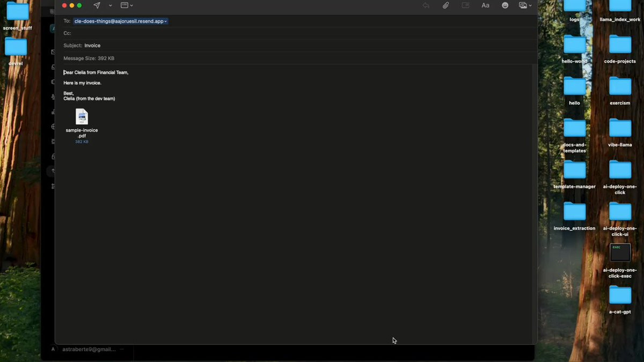Screen dimensions: 644x362
Task: Select the code-projects desktop folder
Action: pyautogui.click(x=620, y=45)
